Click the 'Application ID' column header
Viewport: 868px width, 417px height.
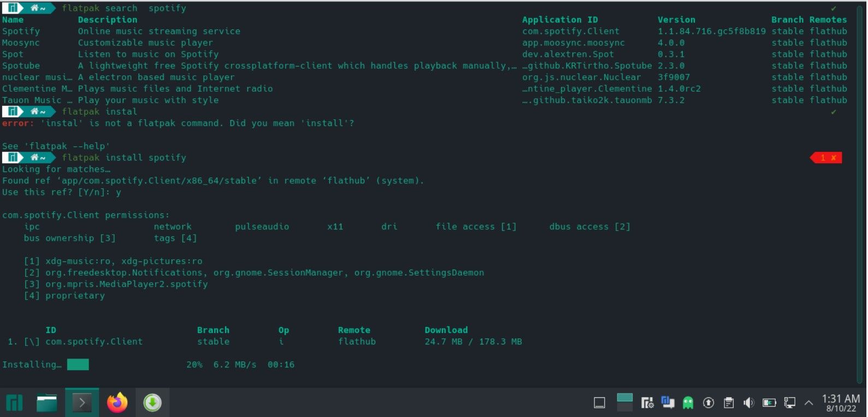[560, 20]
